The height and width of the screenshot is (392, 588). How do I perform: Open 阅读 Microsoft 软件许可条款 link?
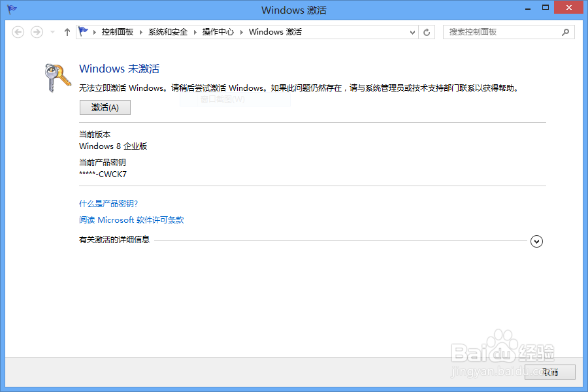pos(131,220)
